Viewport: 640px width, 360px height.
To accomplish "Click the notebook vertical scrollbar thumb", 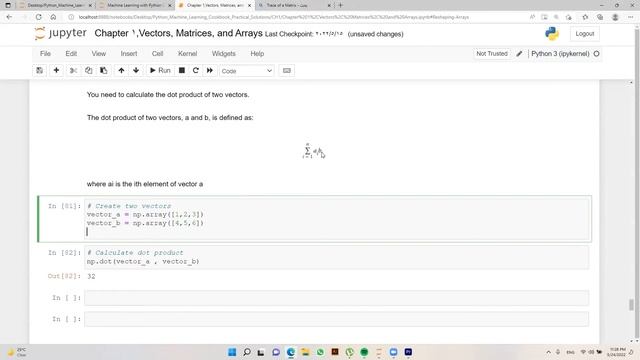I will [631, 304].
